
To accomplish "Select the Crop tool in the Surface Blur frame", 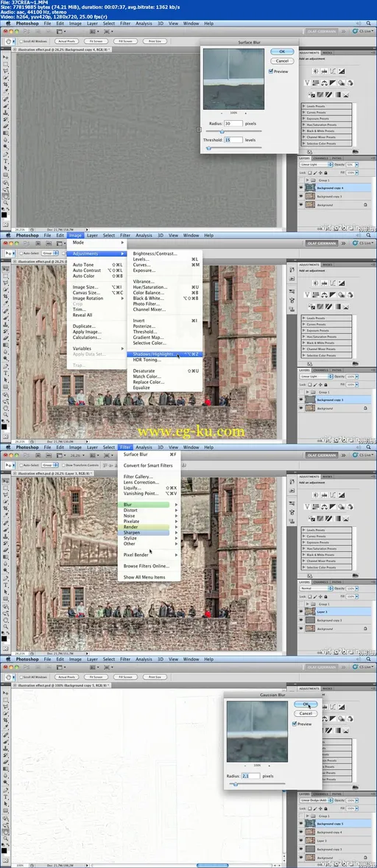I will pos(6,85).
